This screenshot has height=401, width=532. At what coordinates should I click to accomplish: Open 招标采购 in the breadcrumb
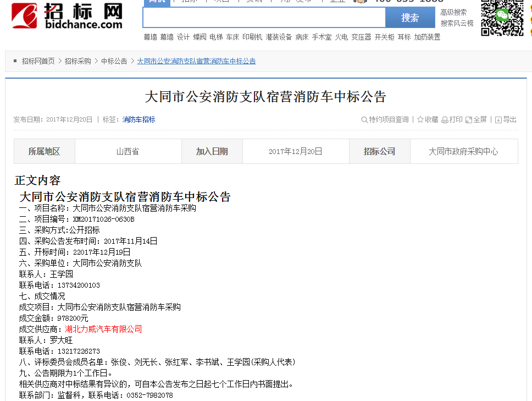point(77,61)
